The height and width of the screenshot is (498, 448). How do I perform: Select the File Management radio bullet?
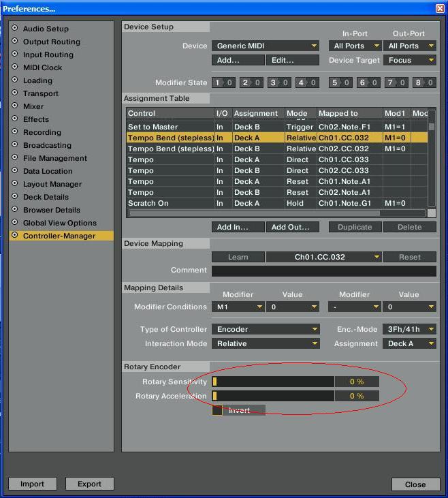(x=14, y=157)
